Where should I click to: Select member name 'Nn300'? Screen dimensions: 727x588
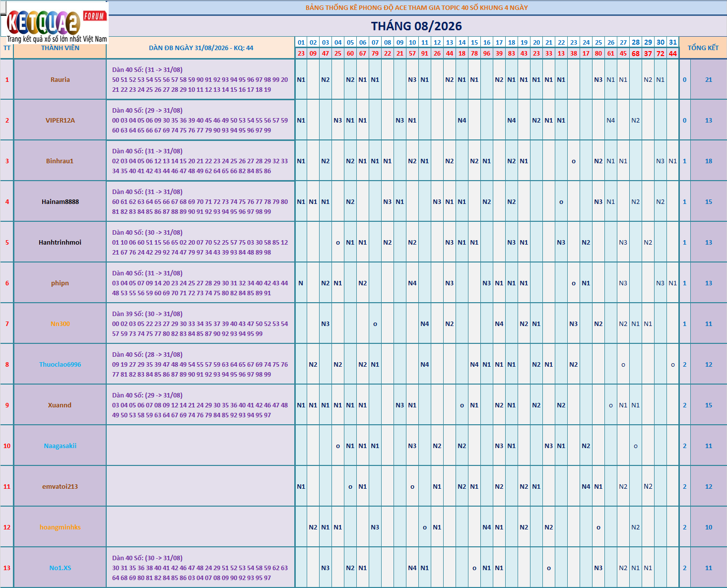pos(60,324)
